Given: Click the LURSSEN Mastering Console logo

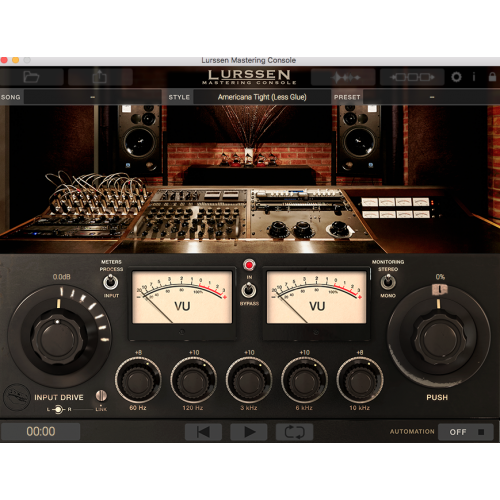Looking at the screenshot, I should (x=249, y=77).
